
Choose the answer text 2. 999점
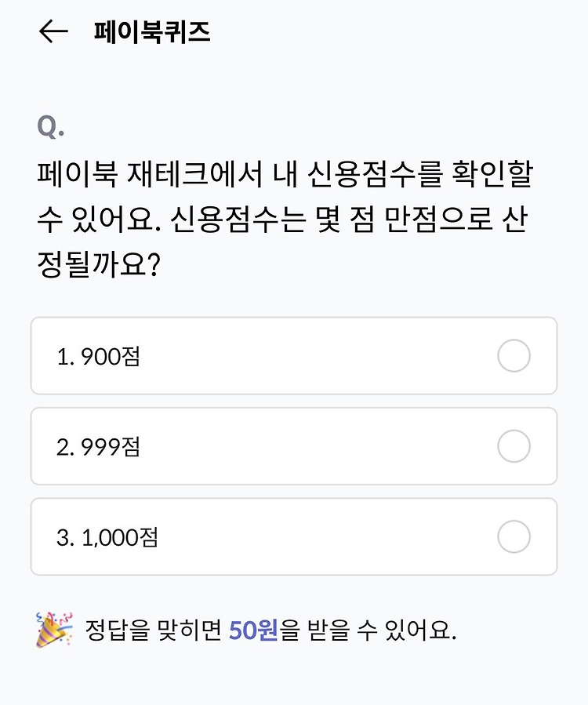pos(99,447)
